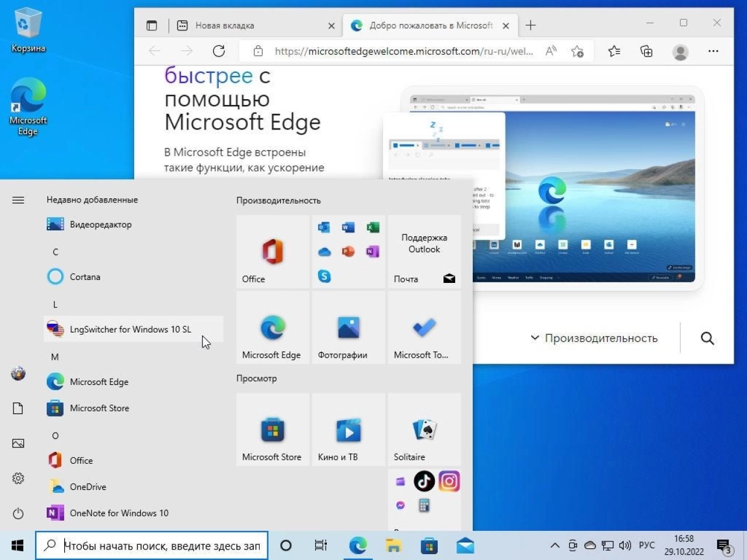Image resolution: width=747 pixels, height=560 pixels.
Task: Open Microsoft Edge in app list
Action: pyautogui.click(x=133, y=382)
